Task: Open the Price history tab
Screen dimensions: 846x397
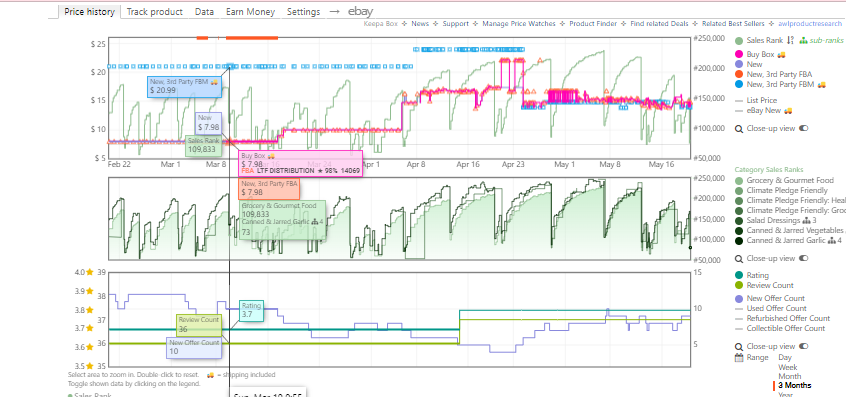Action: coord(89,11)
